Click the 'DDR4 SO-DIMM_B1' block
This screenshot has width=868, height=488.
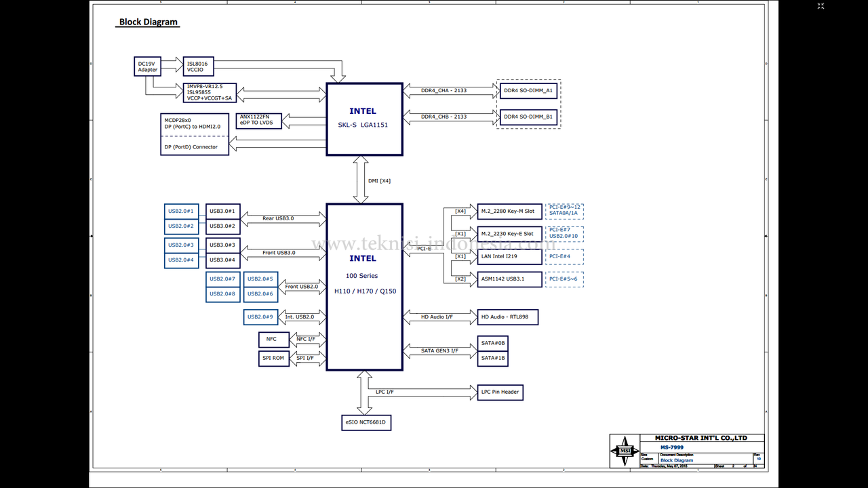pos(528,117)
